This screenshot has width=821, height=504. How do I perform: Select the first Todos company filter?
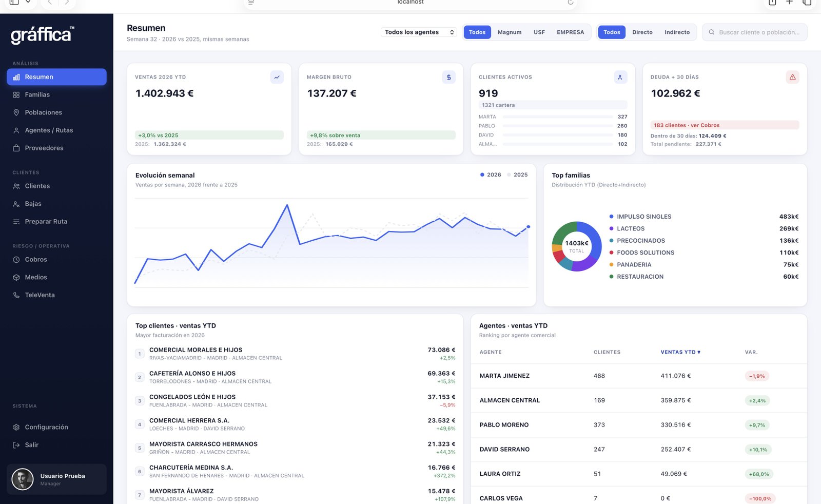pos(477,32)
